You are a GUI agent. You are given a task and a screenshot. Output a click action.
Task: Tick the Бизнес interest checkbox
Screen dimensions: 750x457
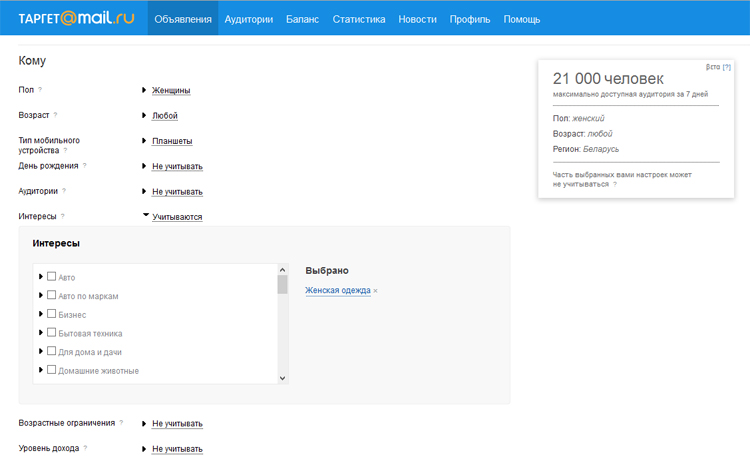click(x=52, y=314)
